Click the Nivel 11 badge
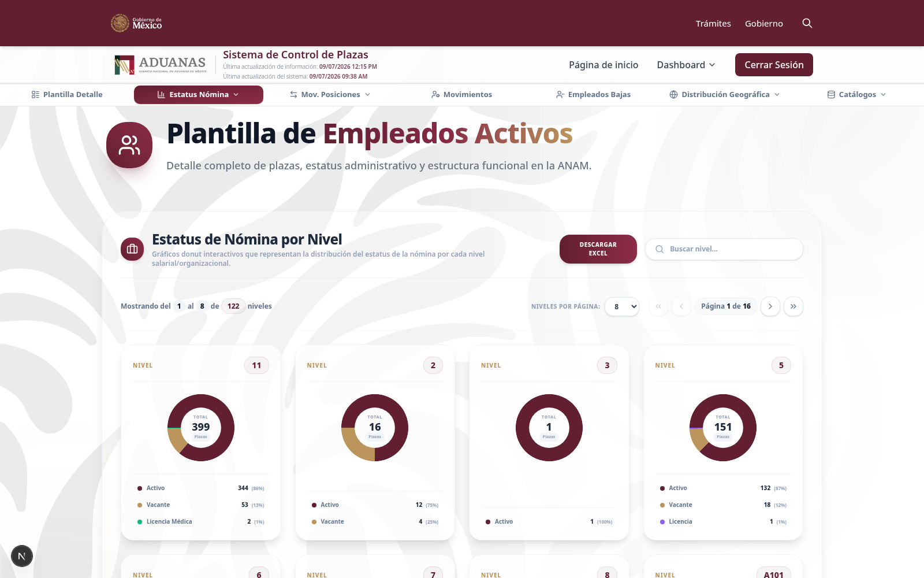Viewport: 924px width, 578px height. 256,365
